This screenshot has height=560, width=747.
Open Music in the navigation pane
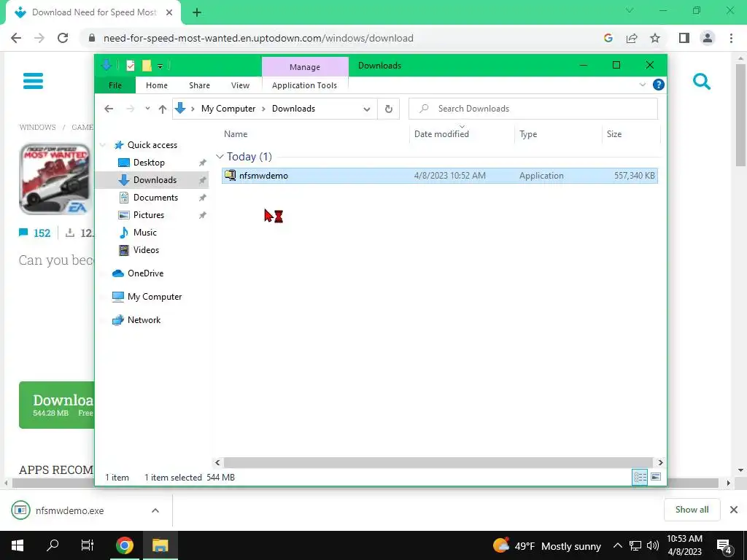pos(144,233)
